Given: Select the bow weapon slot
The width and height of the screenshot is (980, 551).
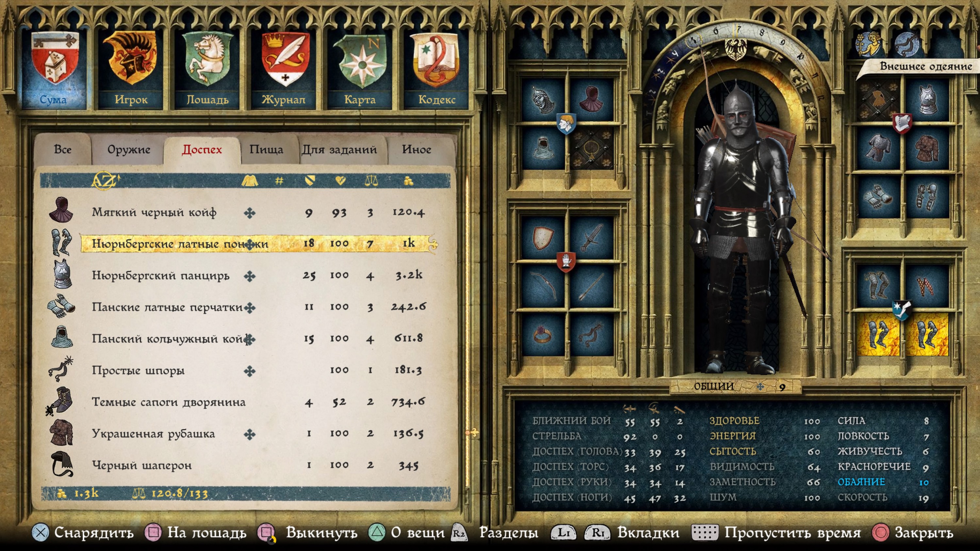Looking at the screenshot, I should tap(543, 286).
